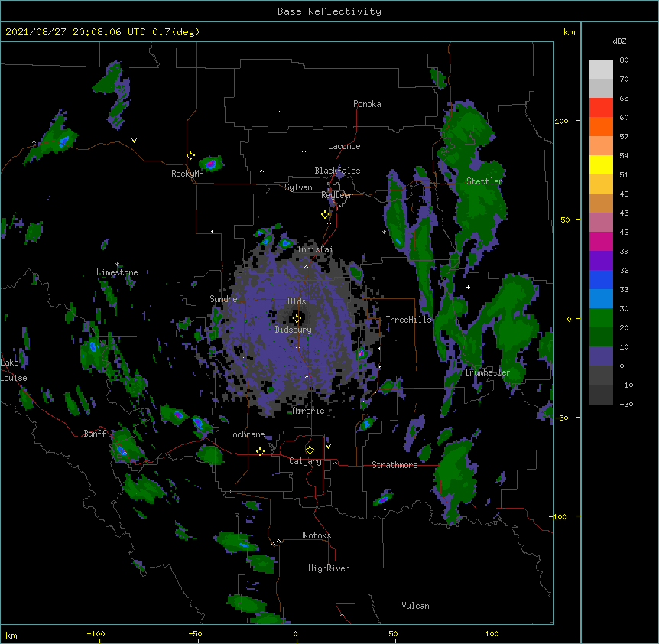Select the Sundre town label
Screen dimensions: 659x644
click(223, 299)
